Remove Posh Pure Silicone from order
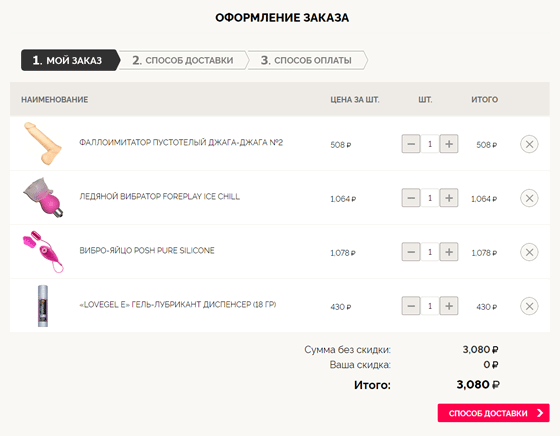This screenshot has width=560, height=436. [529, 252]
